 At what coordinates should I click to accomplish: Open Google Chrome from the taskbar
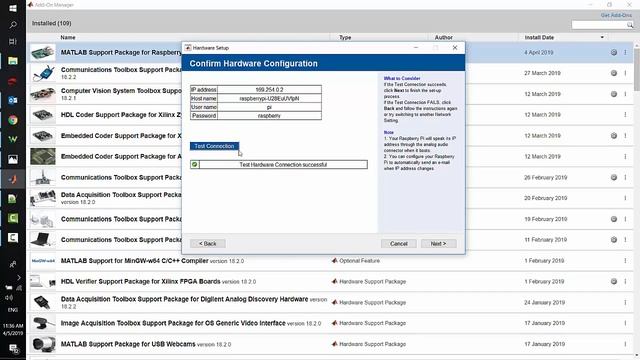[13, 120]
